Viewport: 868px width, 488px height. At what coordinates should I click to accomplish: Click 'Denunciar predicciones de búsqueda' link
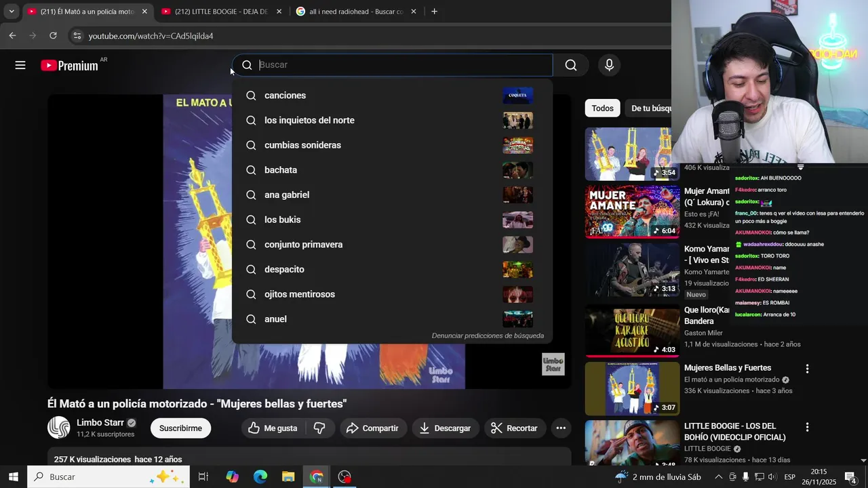(x=488, y=335)
